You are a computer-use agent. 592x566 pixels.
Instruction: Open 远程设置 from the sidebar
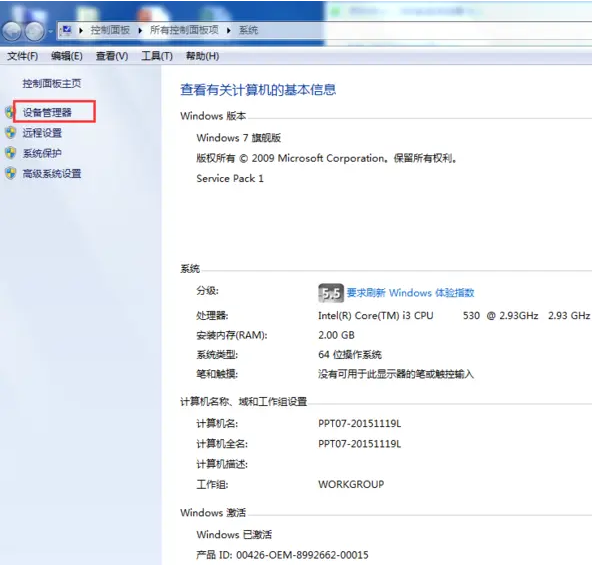[x=42, y=133]
